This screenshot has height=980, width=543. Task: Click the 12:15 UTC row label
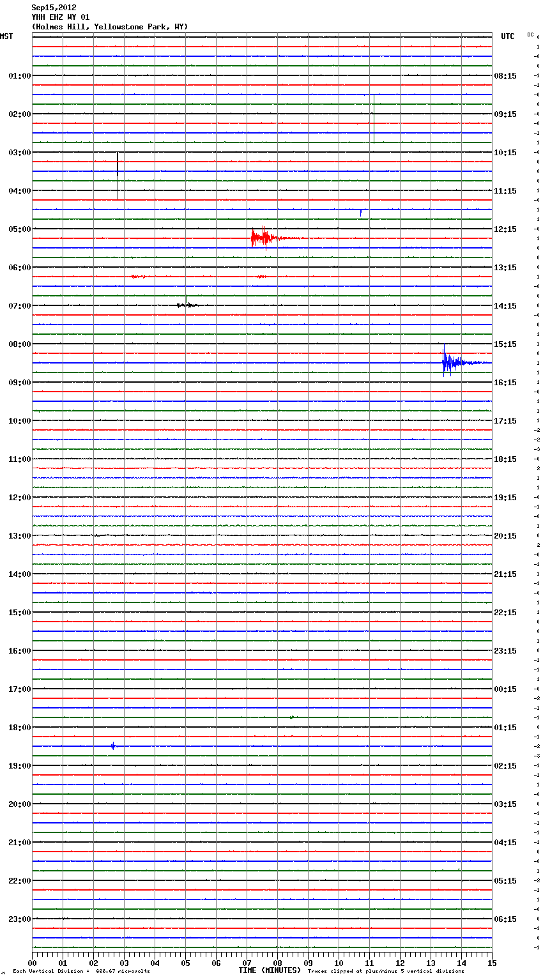click(505, 229)
